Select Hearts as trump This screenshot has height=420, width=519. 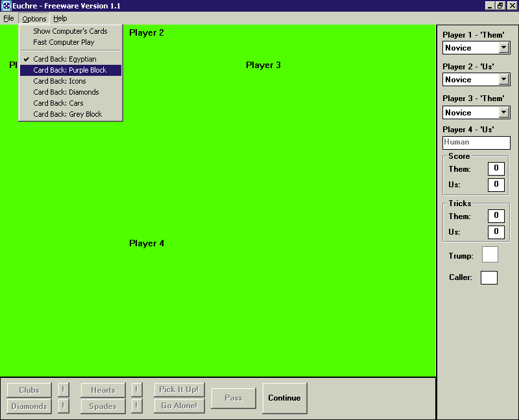tap(102, 390)
